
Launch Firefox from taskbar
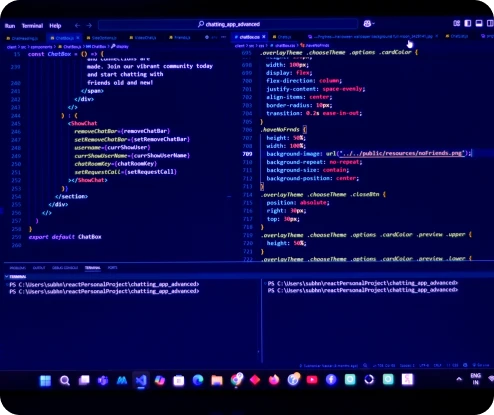[x=274, y=380]
